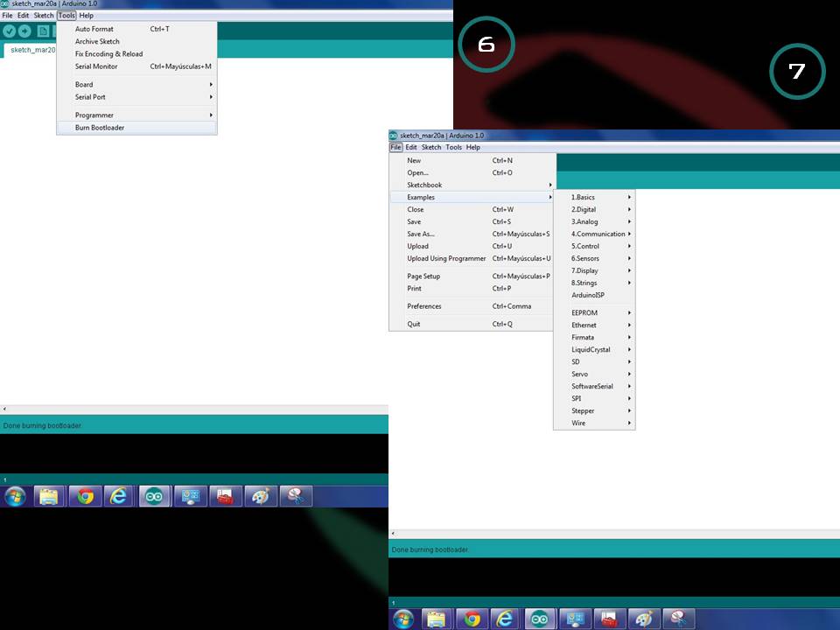Open Windows Start orb in step 6 taskbar

point(15,497)
